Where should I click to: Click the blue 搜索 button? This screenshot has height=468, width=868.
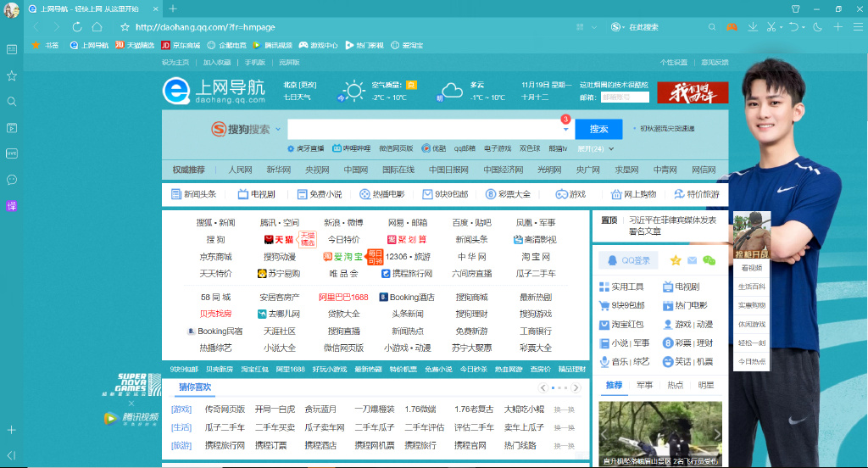coord(599,129)
